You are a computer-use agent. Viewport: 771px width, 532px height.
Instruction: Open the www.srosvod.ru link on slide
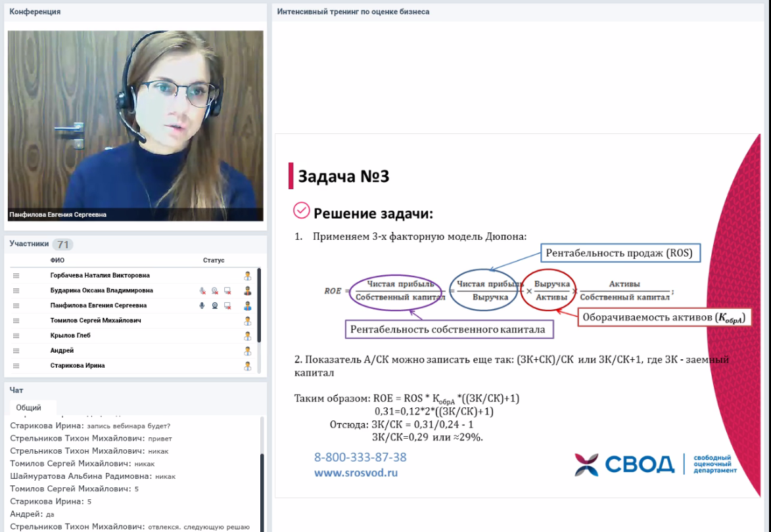tap(356, 473)
